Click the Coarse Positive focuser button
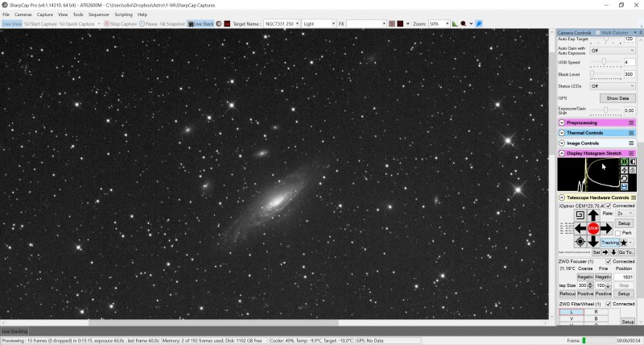This screenshot has height=345, width=644. (585, 293)
